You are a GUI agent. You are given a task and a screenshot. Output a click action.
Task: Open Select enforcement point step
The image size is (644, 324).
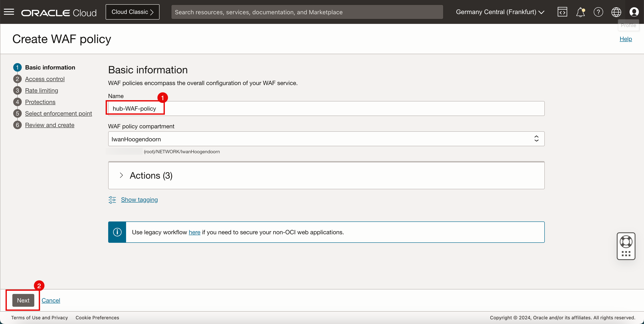click(59, 113)
